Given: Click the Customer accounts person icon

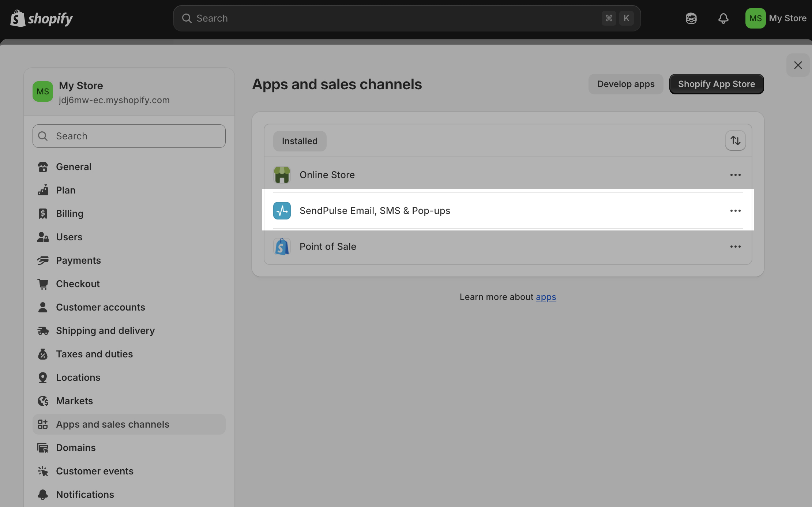Looking at the screenshot, I should point(43,307).
